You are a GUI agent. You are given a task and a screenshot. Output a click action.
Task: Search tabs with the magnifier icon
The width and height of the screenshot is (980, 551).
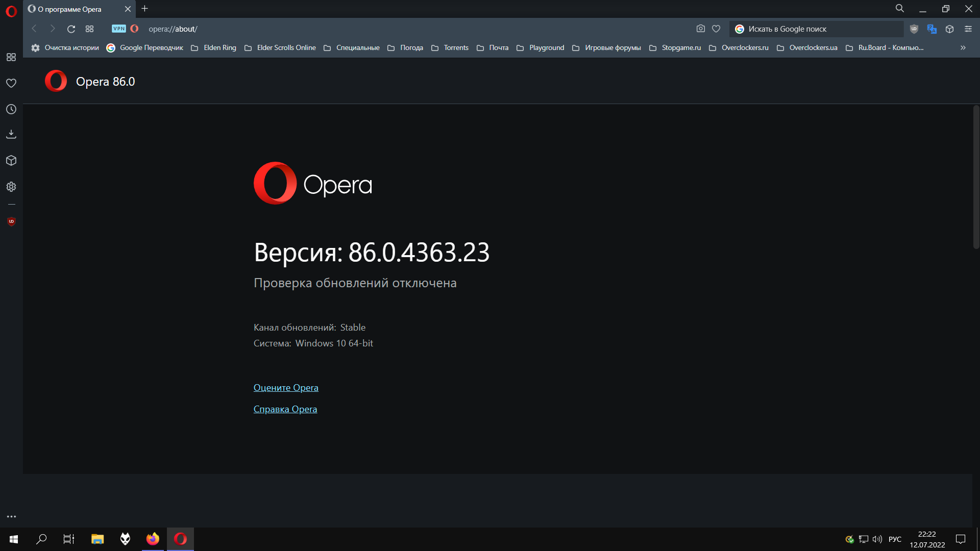[x=900, y=9]
